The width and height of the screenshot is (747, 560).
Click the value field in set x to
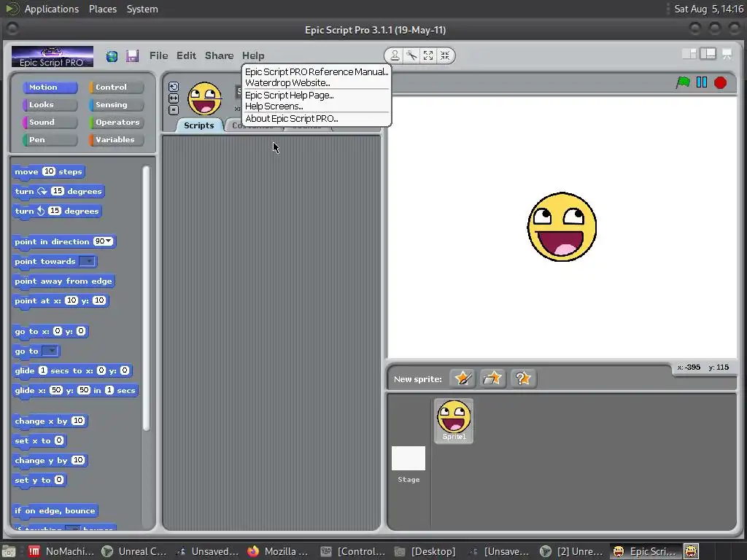tap(59, 440)
